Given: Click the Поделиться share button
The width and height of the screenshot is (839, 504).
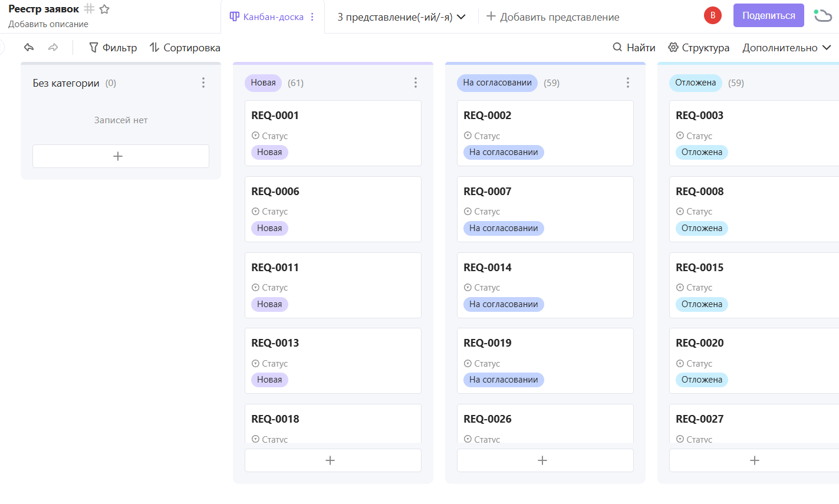Looking at the screenshot, I should point(769,15).
